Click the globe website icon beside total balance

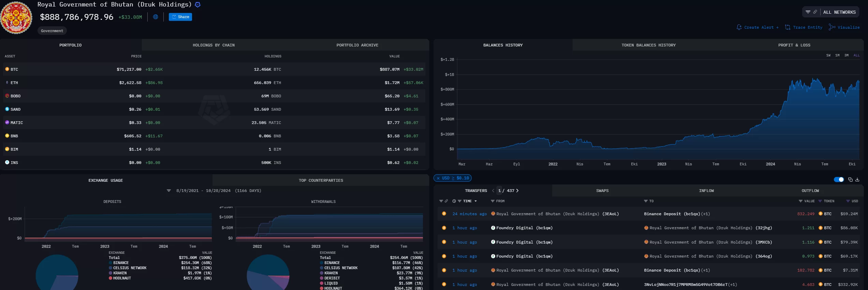(156, 17)
